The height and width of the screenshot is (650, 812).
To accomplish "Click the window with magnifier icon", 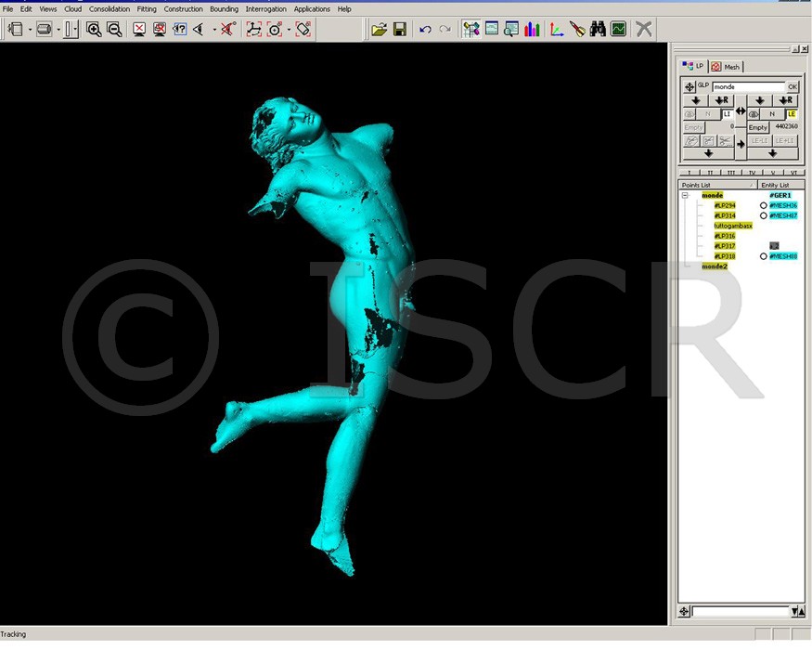I will point(511,29).
